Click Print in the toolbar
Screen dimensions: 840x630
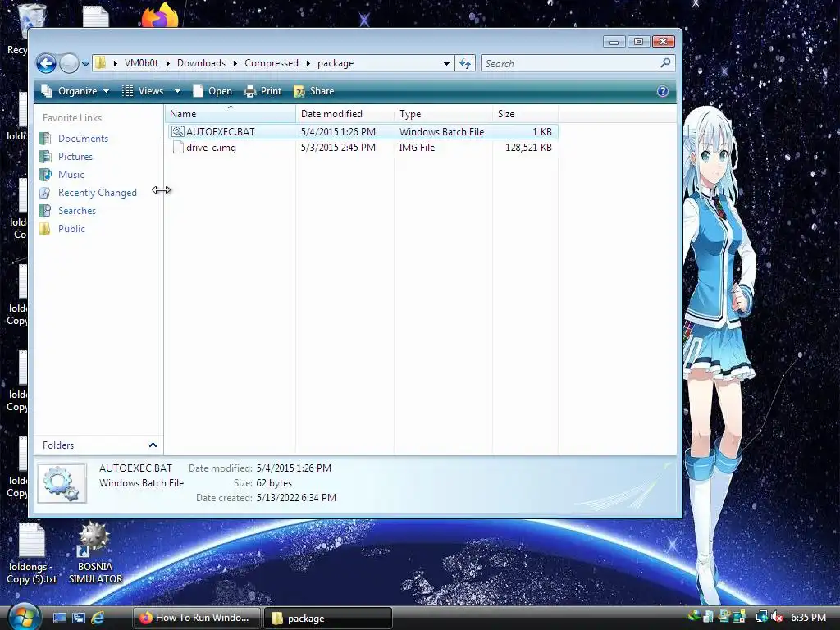(262, 91)
